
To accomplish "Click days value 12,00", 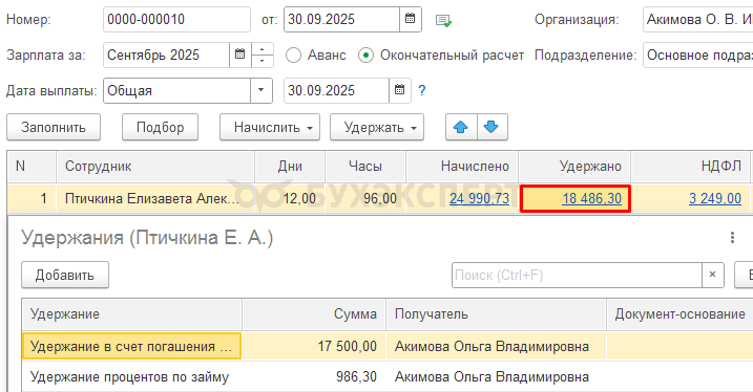I will pos(290,198).
